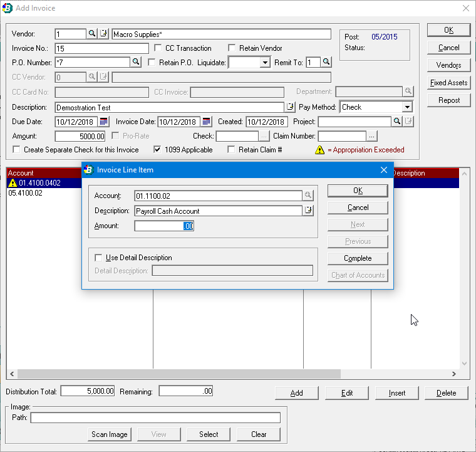This screenshot has height=452, width=476.
Task: Close the Invoice Line Item dialog
Action: pos(384,170)
